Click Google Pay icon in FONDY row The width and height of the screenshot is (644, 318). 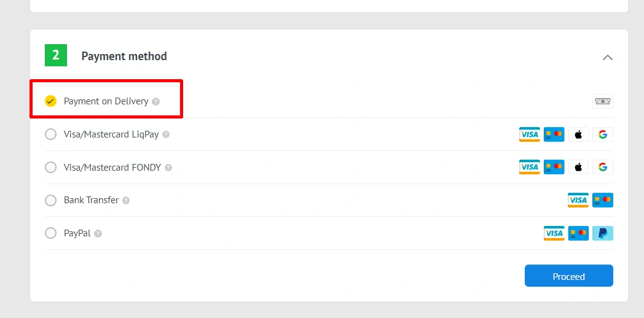click(x=603, y=167)
